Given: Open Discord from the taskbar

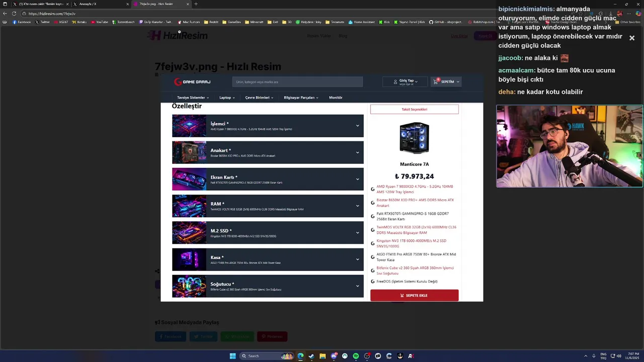Looking at the screenshot, I should click(334, 356).
